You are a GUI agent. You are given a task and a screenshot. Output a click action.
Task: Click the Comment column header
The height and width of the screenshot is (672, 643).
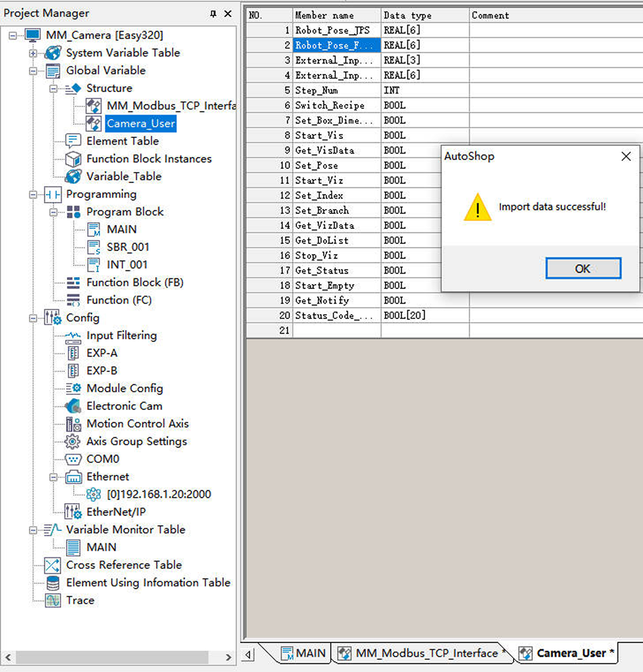tap(556, 15)
